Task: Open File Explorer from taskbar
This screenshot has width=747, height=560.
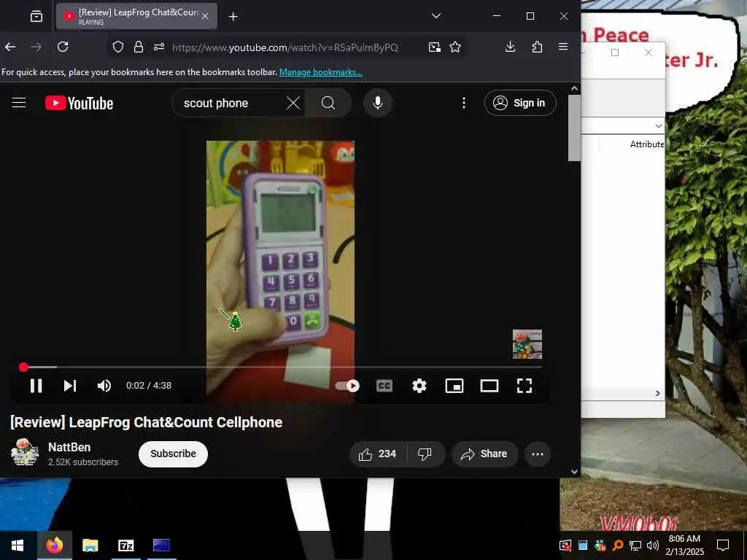Action: click(x=90, y=545)
